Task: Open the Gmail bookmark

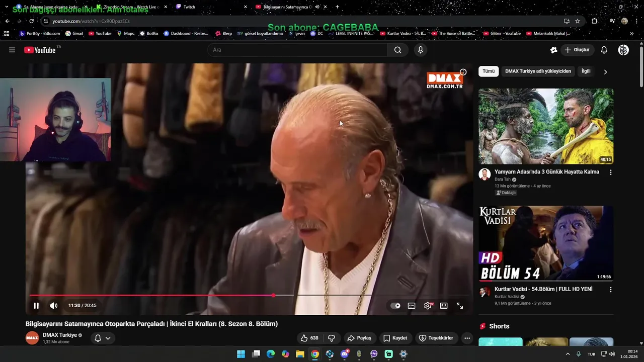Action: [74, 34]
